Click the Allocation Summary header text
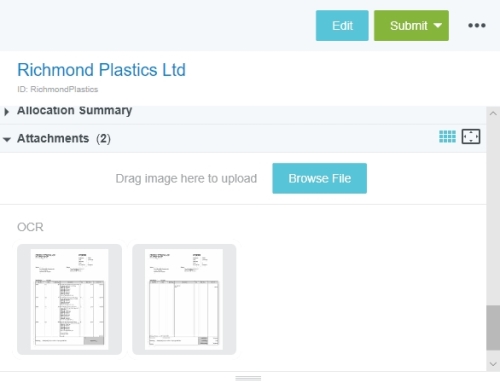 [x=74, y=110]
